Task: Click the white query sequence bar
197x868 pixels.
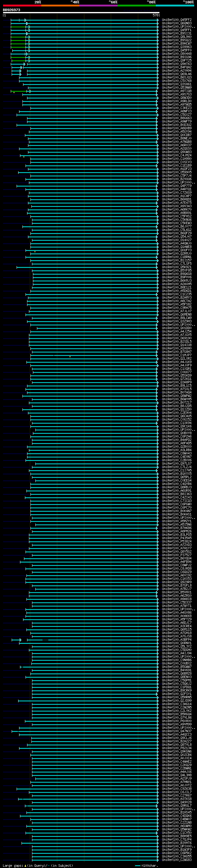Action: click(x=81, y=13)
